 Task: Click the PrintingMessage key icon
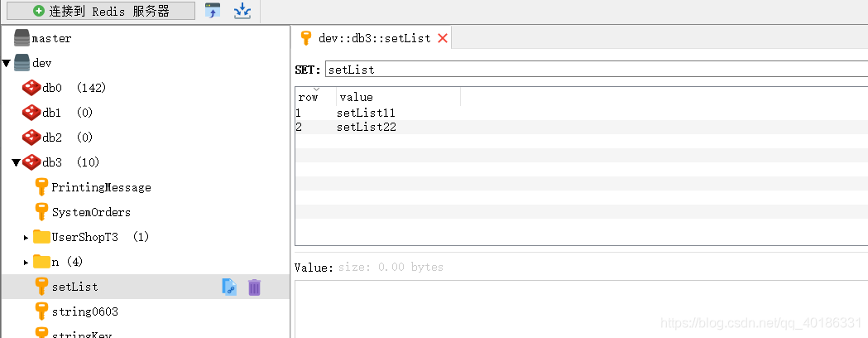41,186
